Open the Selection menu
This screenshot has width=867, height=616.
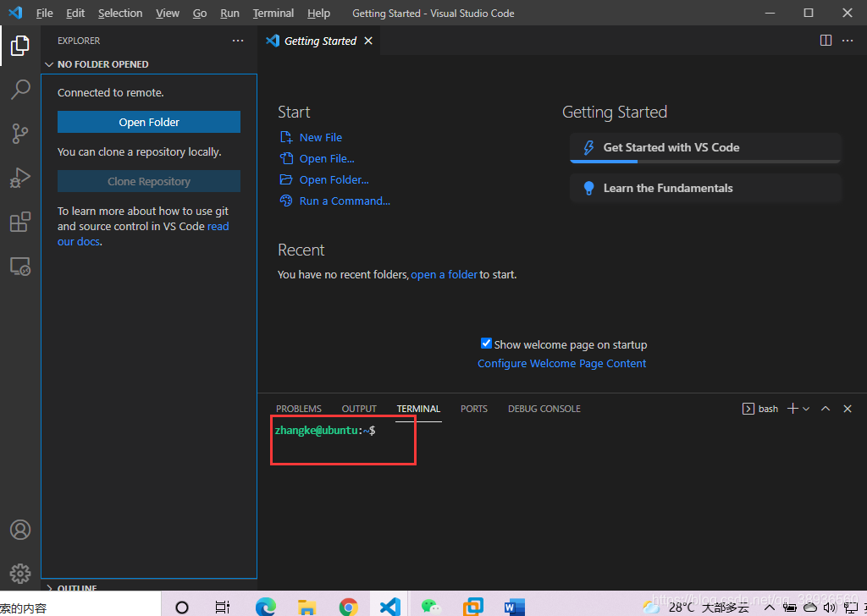click(120, 13)
